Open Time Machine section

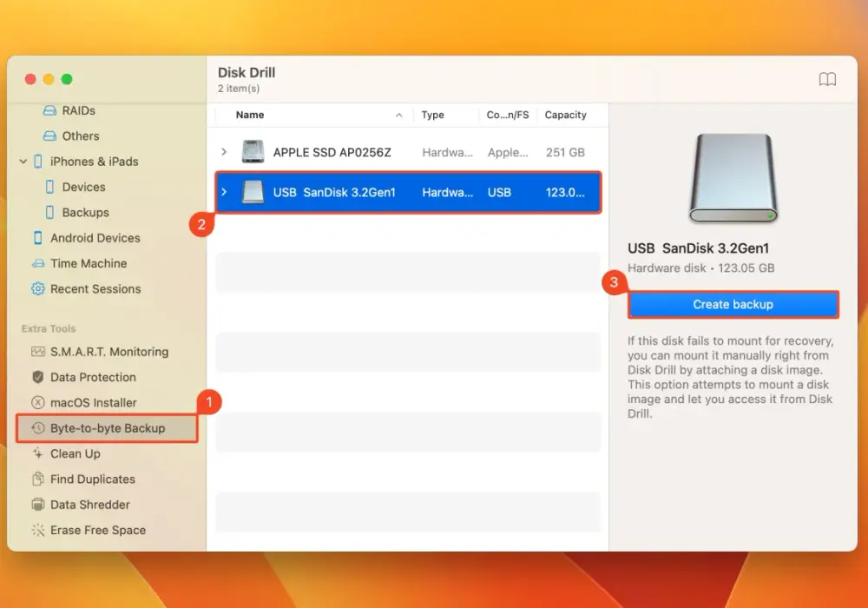pyautogui.click(x=89, y=263)
